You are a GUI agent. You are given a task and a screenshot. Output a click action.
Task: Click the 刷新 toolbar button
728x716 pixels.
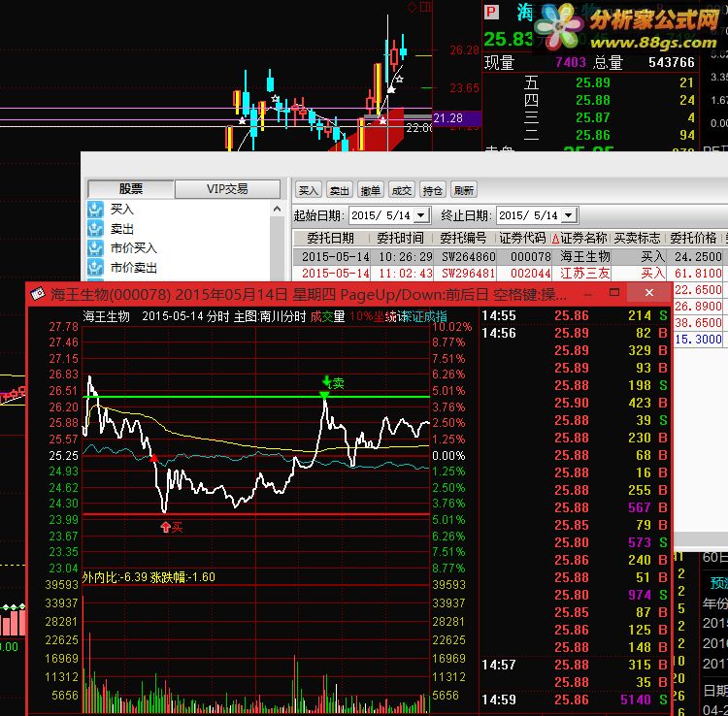click(464, 190)
